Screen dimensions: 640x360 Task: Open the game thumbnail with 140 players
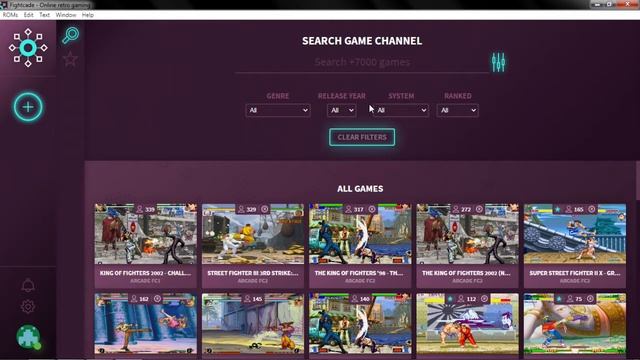pos(360,323)
